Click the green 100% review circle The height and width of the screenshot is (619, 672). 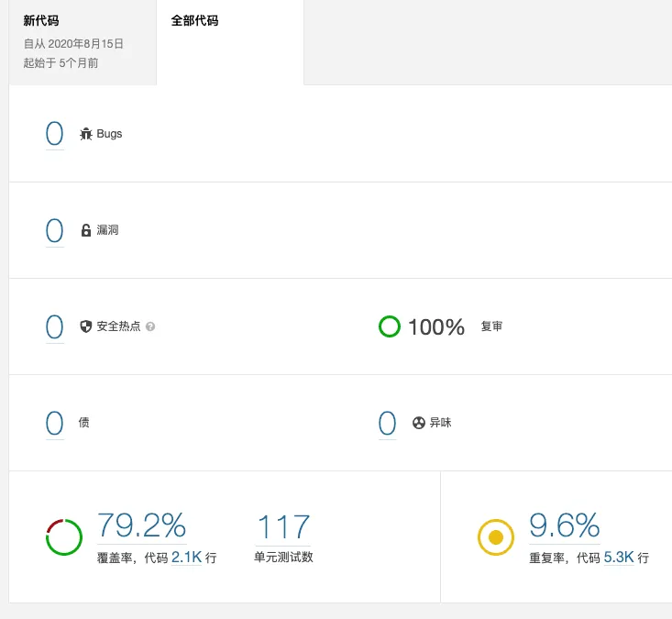[390, 326]
